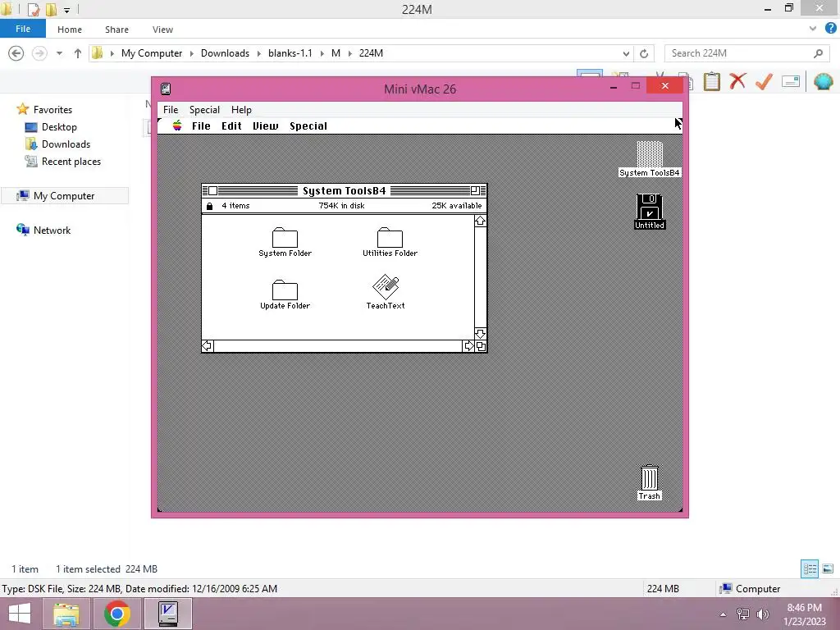Click the search magnifier icon in Explorer
This screenshot has width=840, height=630.
pos(818,53)
